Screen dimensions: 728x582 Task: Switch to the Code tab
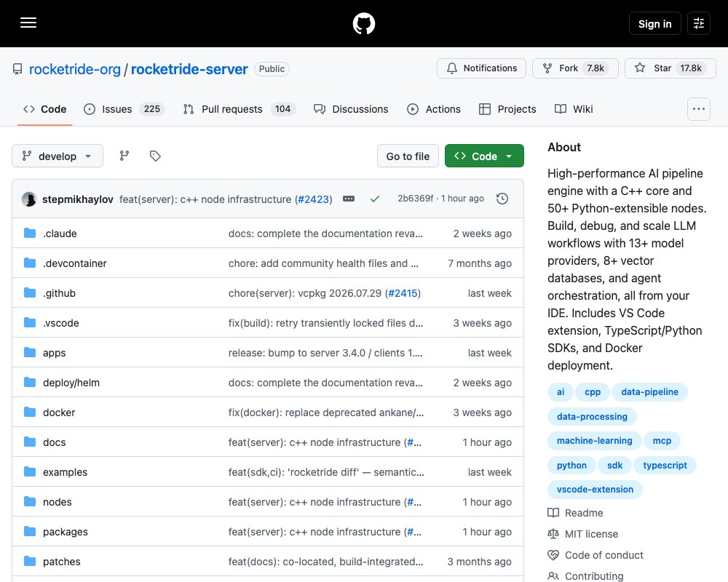tap(45, 109)
